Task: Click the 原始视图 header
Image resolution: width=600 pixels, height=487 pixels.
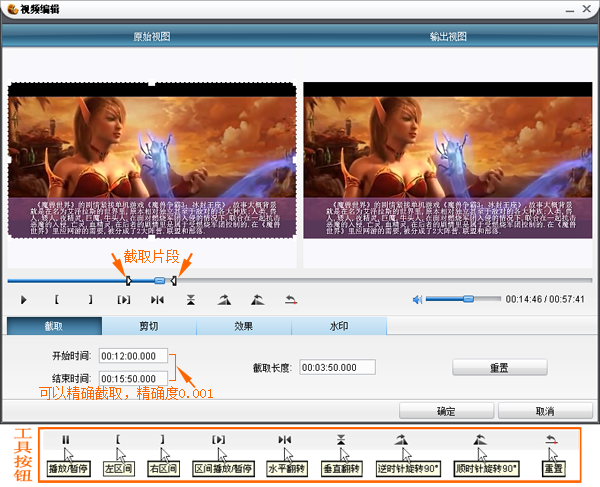Action: click(152, 37)
